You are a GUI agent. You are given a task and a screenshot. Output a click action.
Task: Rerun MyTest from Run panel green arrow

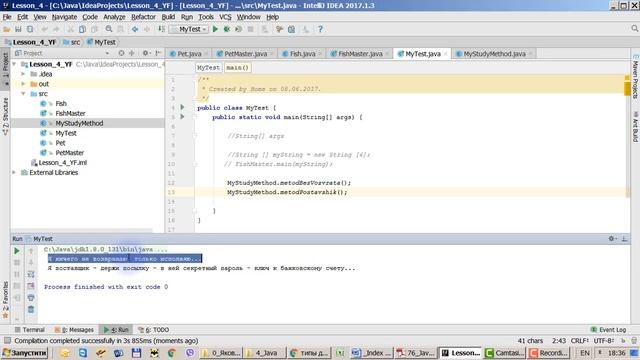(x=17, y=251)
